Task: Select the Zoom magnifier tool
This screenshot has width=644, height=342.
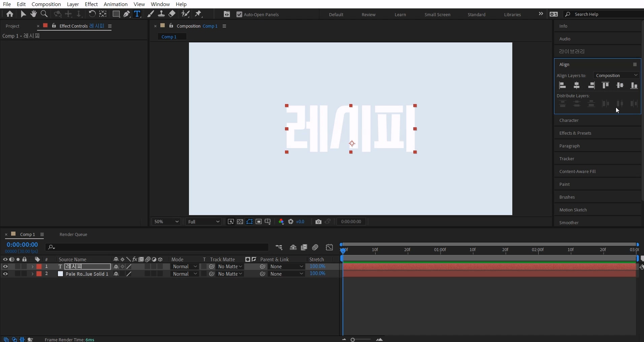Action: pyautogui.click(x=44, y=14)
